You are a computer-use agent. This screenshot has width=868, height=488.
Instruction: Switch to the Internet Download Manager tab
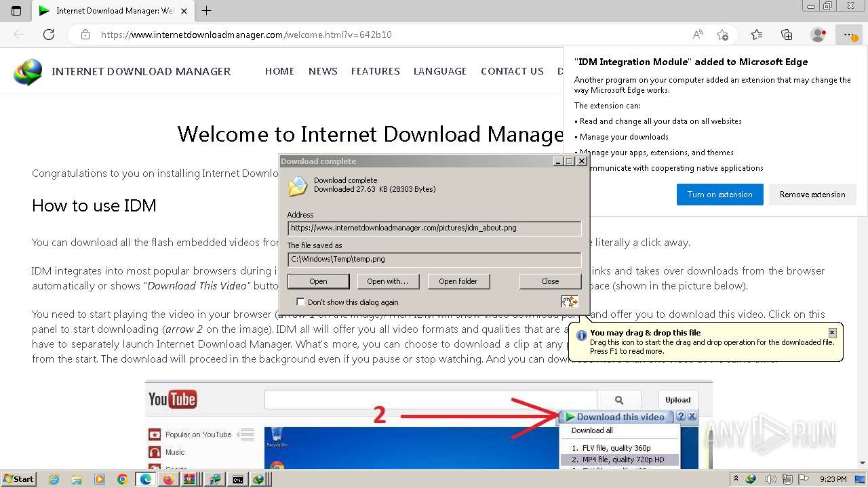pos(112,10)
